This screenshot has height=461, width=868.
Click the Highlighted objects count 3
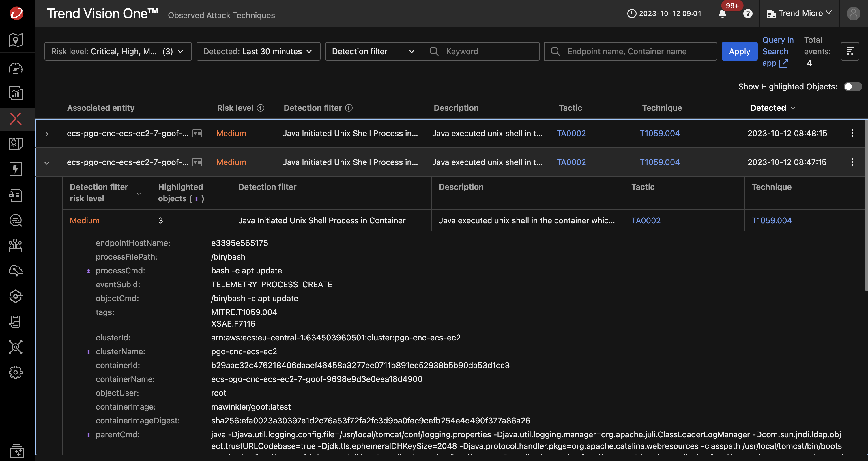[160, 220]
